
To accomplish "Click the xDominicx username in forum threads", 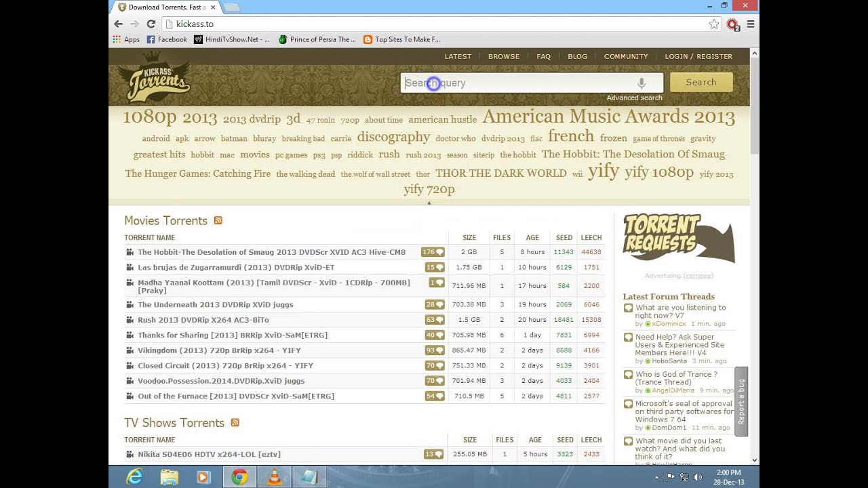I will point(669,324).
